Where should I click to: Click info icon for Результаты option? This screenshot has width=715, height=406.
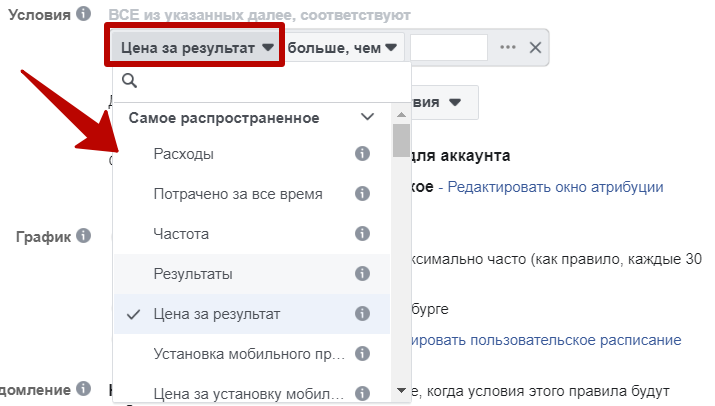tap(363, 274)
